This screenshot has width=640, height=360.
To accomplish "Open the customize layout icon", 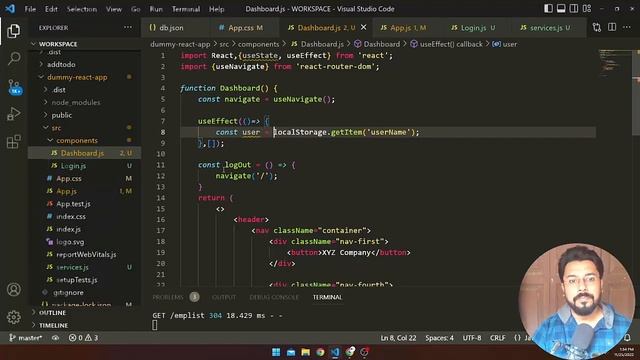I will pyautogui.click(x=587, y=9).
